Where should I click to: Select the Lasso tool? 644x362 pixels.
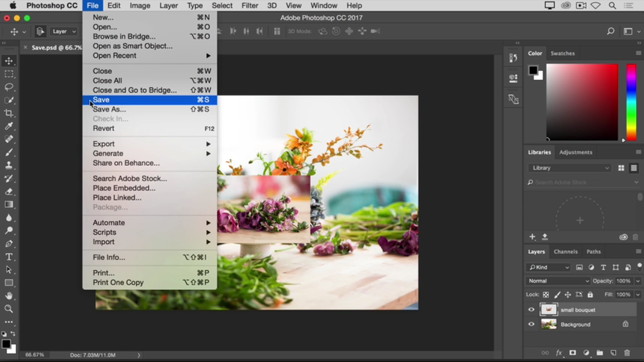click(x=9, y=87)
